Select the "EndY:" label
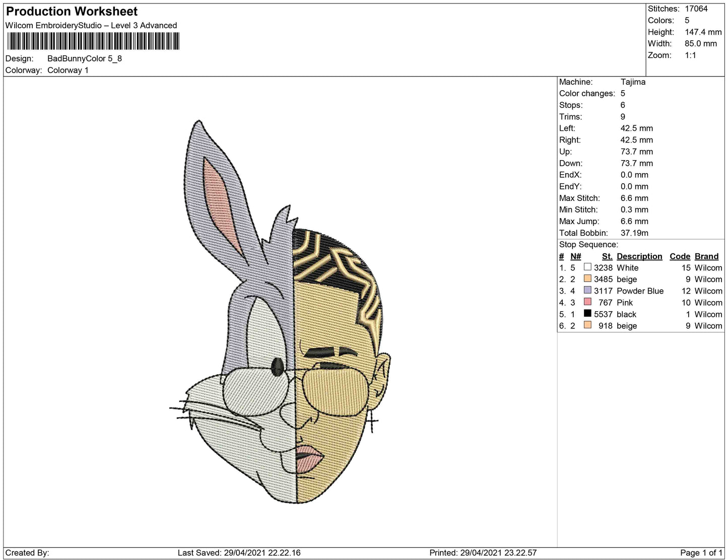The image size is (728, 560). point(570,186)
